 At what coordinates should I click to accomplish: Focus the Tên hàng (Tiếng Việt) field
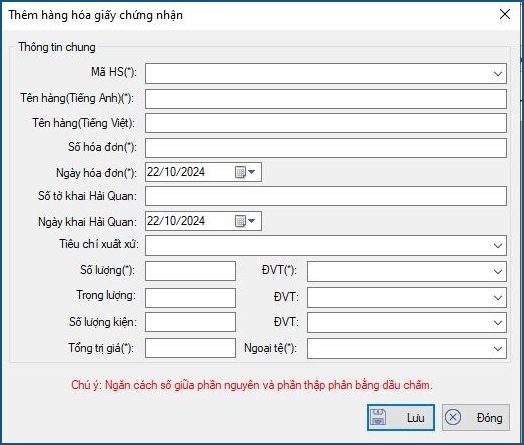click(326, 123)
